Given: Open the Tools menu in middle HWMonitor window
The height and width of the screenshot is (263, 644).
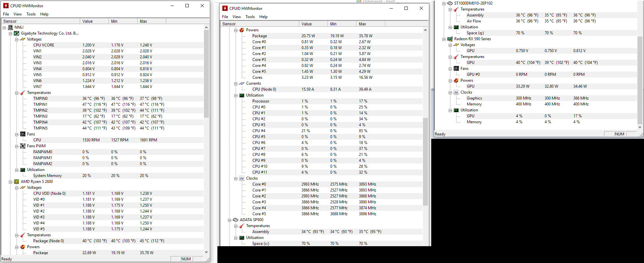Looking at the screenshot, I should click(250, 17).
